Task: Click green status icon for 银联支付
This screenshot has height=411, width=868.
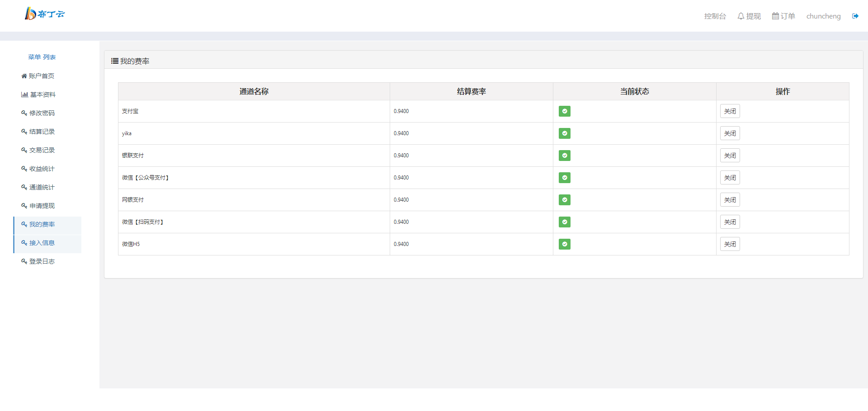Action: click(x=564, y=156)
